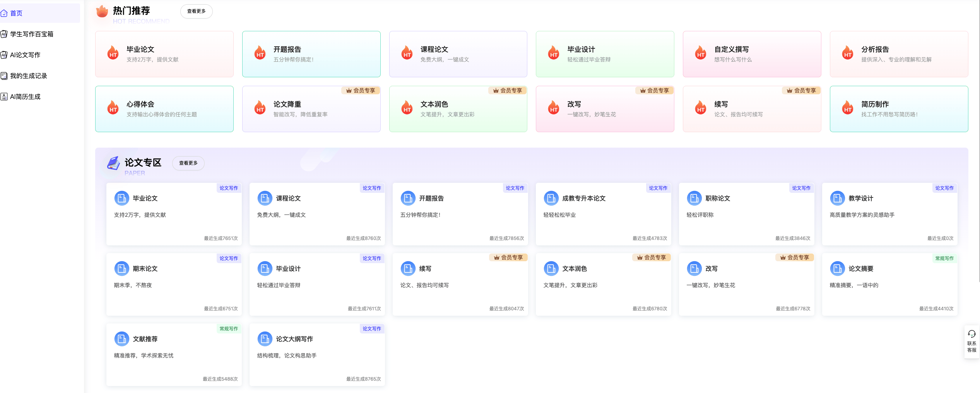Click 常规写作 tag on 论文摘要 card
980x393 pixels.
click(944, 259)
